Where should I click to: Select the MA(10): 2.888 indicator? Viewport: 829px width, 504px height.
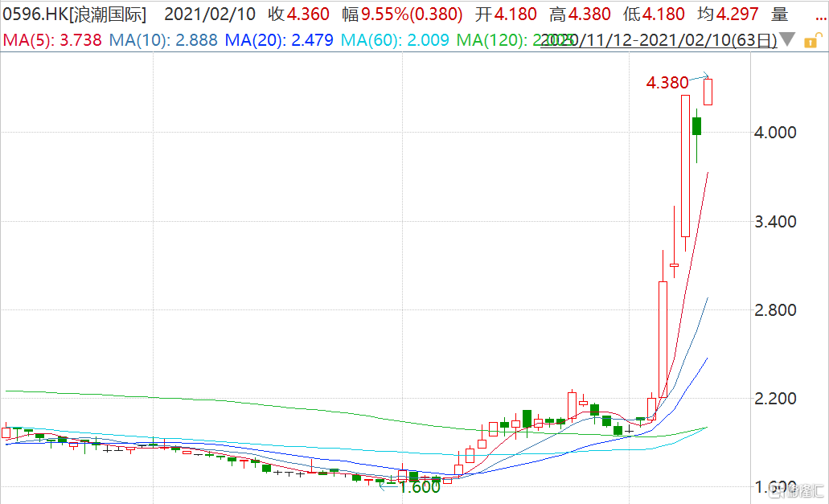163,40
